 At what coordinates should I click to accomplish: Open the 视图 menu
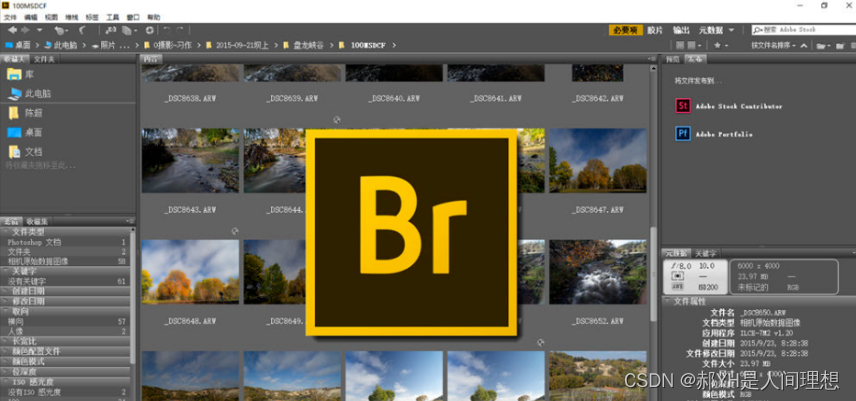51,17
